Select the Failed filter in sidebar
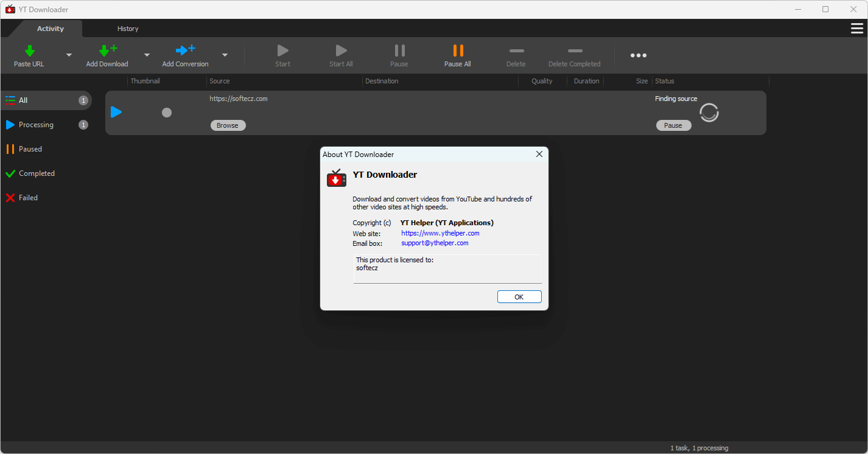The height and width of the screenshot is (454, 868). 28,198
